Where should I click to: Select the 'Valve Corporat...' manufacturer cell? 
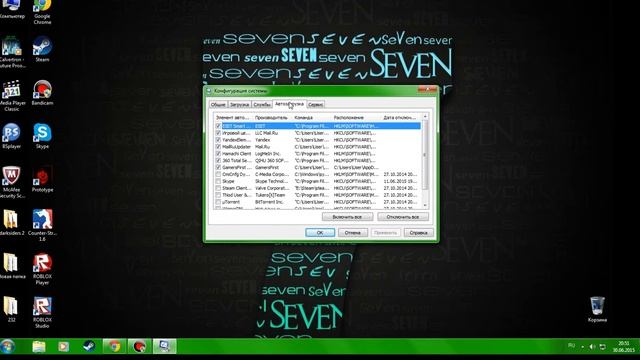click(272, 188)
